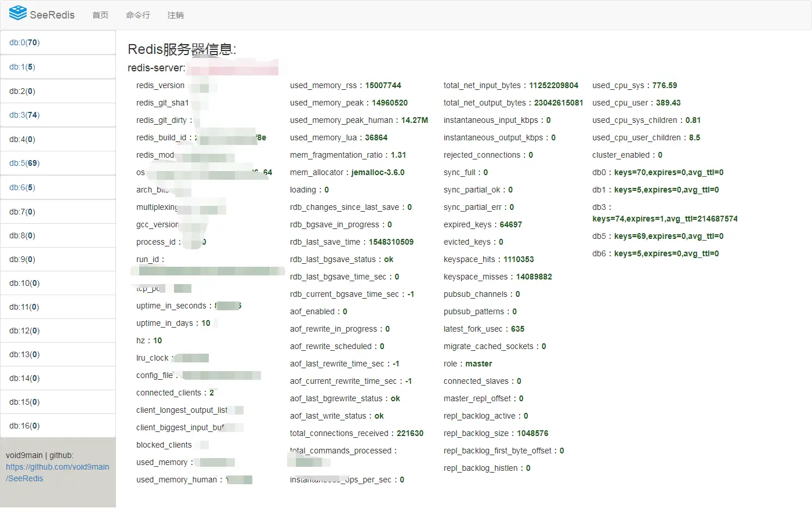
Task: Select database db:8(0)
Action: [58, 235]
